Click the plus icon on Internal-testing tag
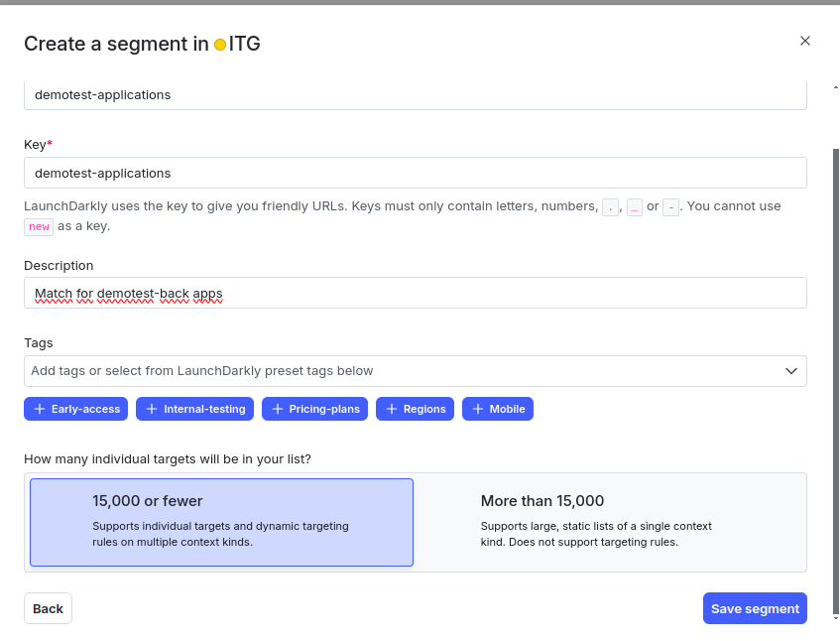 pos(152,409)
